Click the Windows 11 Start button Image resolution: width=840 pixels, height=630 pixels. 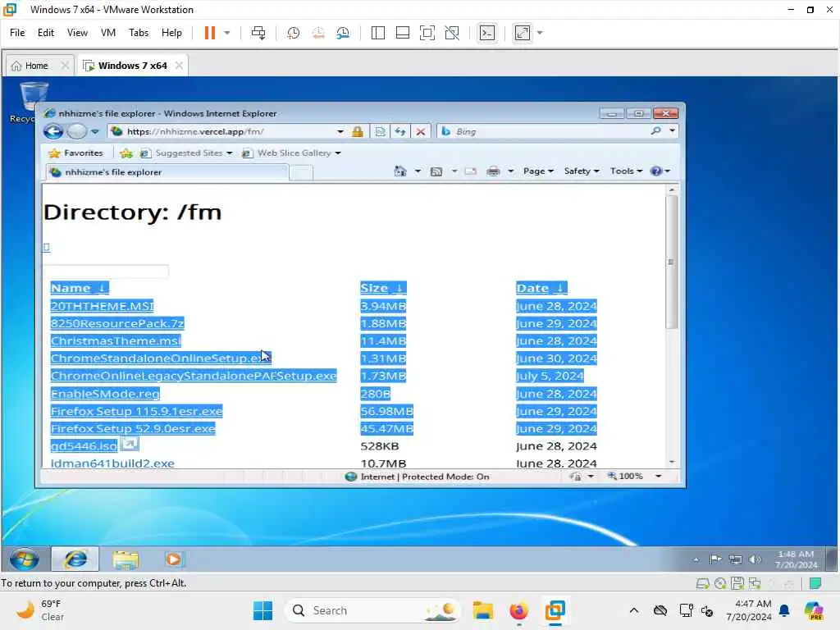(262, 610)
